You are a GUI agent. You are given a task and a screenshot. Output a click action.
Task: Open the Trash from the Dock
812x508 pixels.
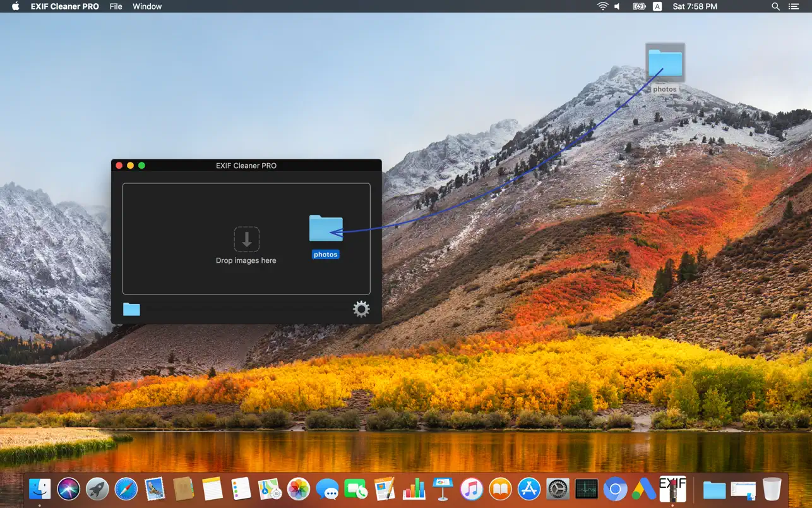772,488
